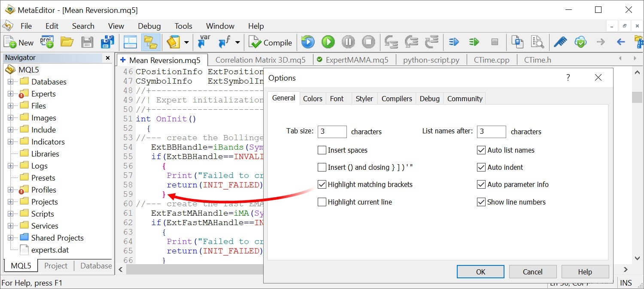644x289 pixels.
Task: Click the cloud protector shield icon
Action: pos(580,42)
